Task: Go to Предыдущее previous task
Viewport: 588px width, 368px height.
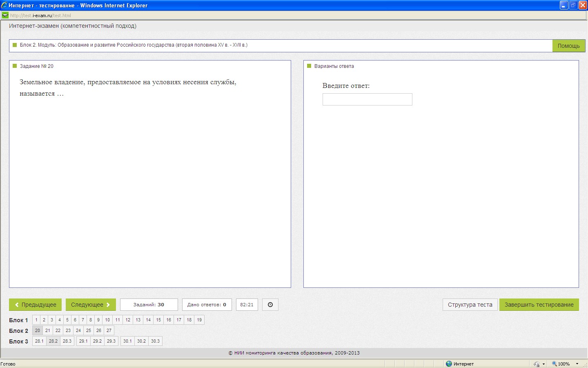Action: click(35, 305)
